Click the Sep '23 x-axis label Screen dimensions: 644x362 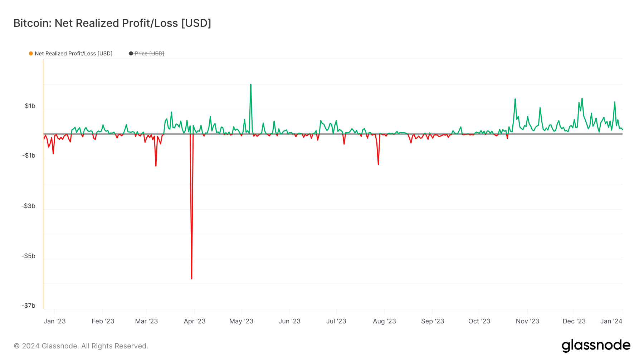coord(433,321)
